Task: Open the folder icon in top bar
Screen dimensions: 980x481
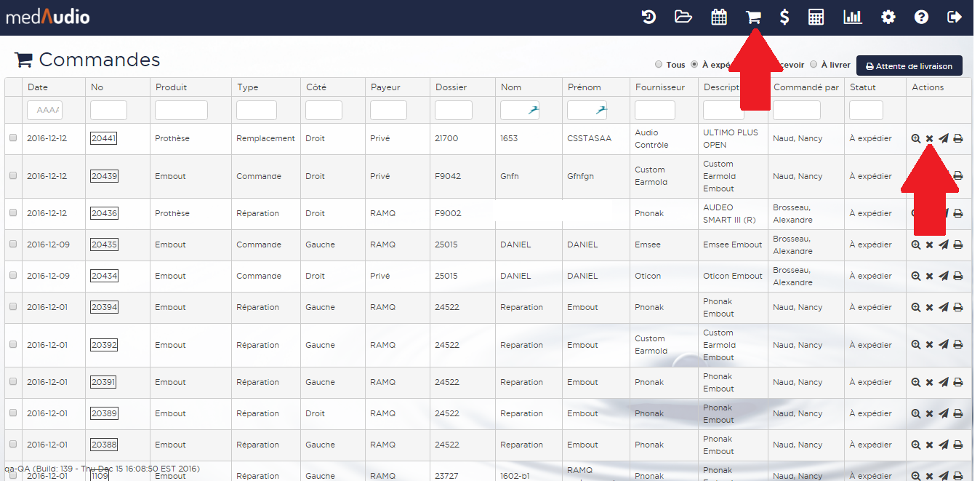Action: 683,17
